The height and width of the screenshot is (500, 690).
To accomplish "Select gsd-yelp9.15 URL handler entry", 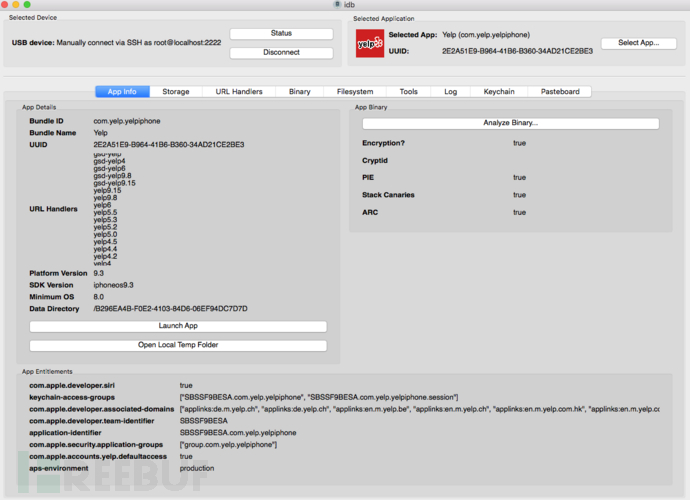I will [114, 183].
